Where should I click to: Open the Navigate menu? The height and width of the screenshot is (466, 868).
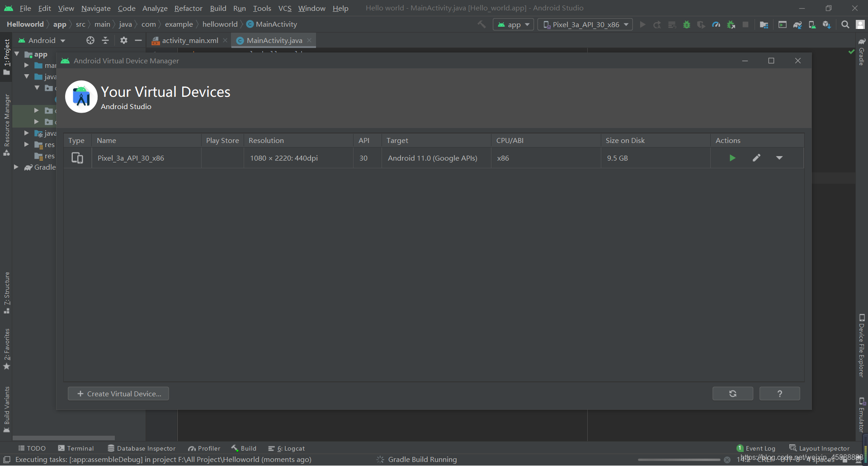click(x=96, y=8)
